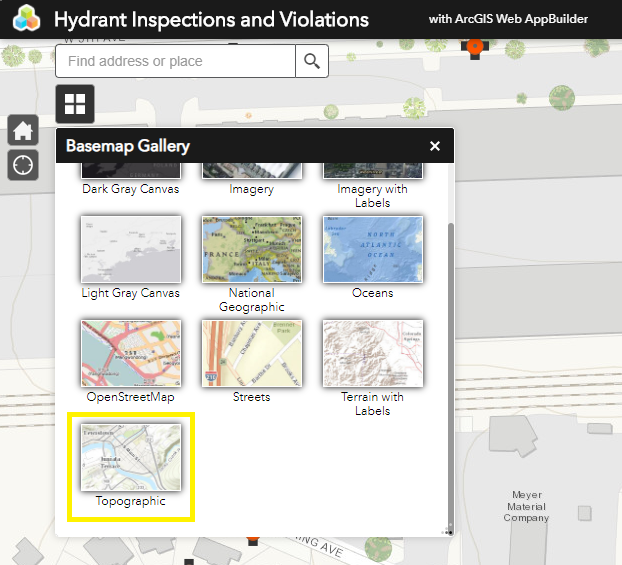Click the search magnifier button
Image resolution: width=622 pixels, height=565 pixels.
pos(312,61)
